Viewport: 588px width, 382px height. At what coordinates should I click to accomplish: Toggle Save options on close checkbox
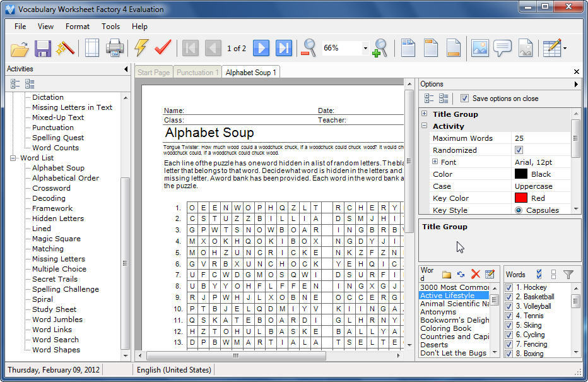coord(464,98)
